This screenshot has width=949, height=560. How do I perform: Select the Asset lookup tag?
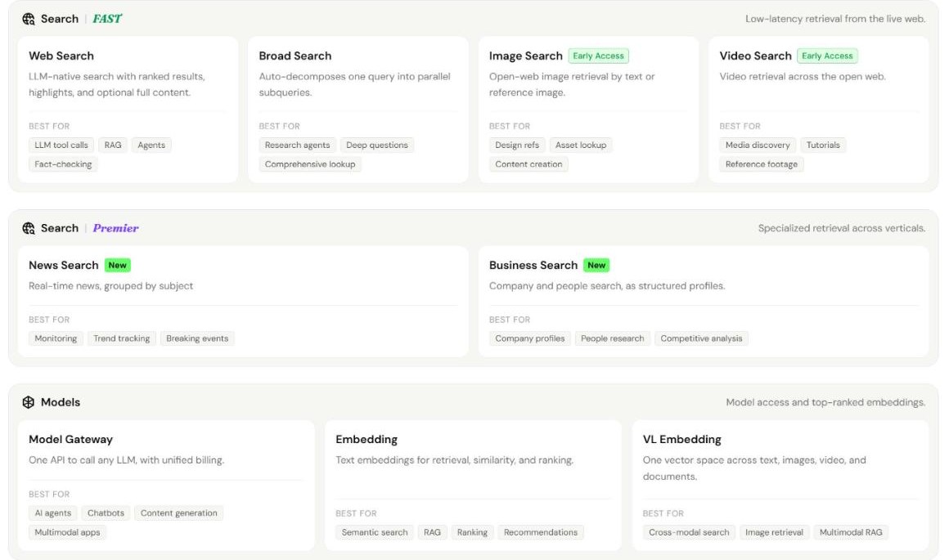(x=581, y=146)
